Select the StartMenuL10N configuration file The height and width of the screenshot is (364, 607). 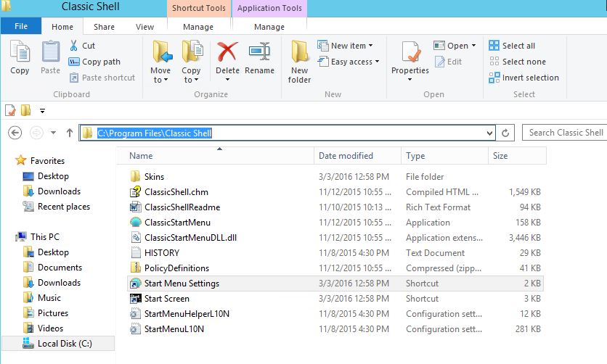pyautogui.click(x=335, y=329)
